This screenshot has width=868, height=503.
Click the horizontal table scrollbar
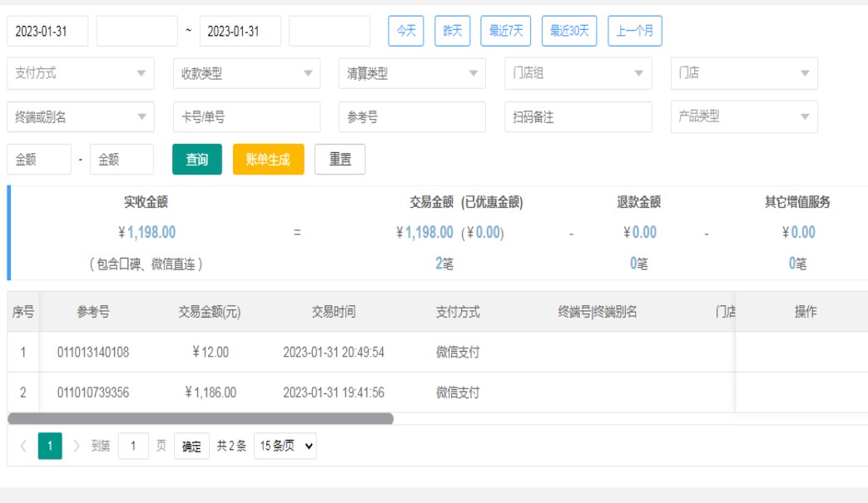201,419
